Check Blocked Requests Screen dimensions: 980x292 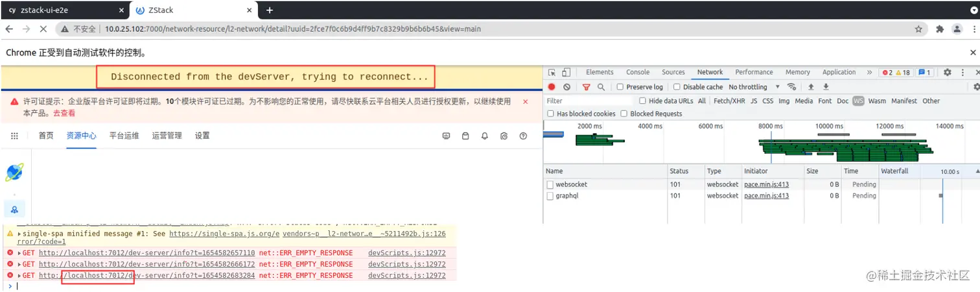(624, 114)
